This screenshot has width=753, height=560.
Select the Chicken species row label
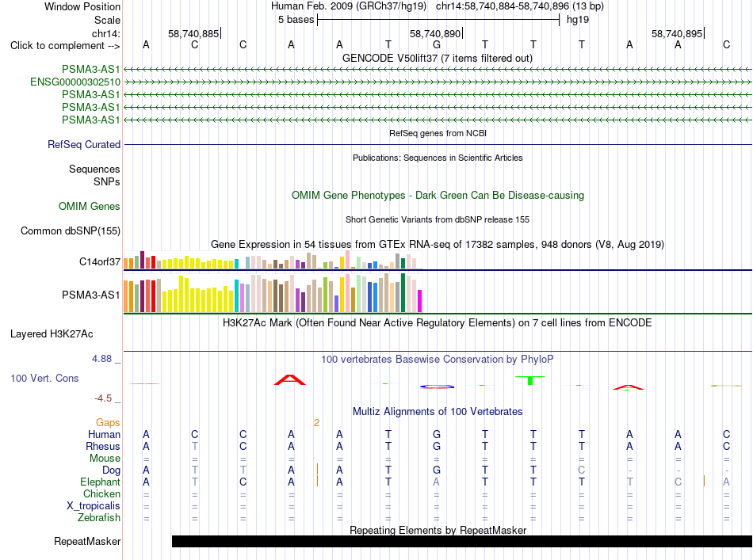coord(101,493)
